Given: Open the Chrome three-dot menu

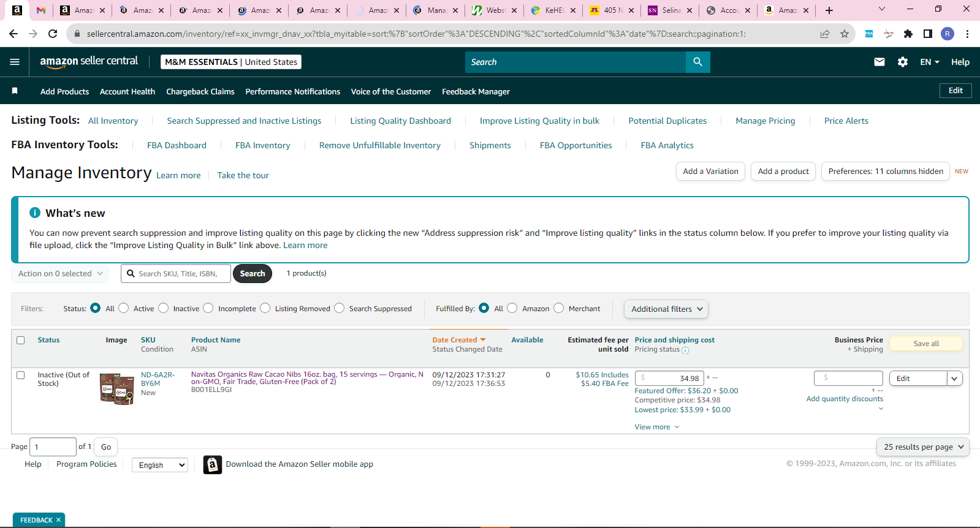Looking at the screenshot, I should point(967,34).
